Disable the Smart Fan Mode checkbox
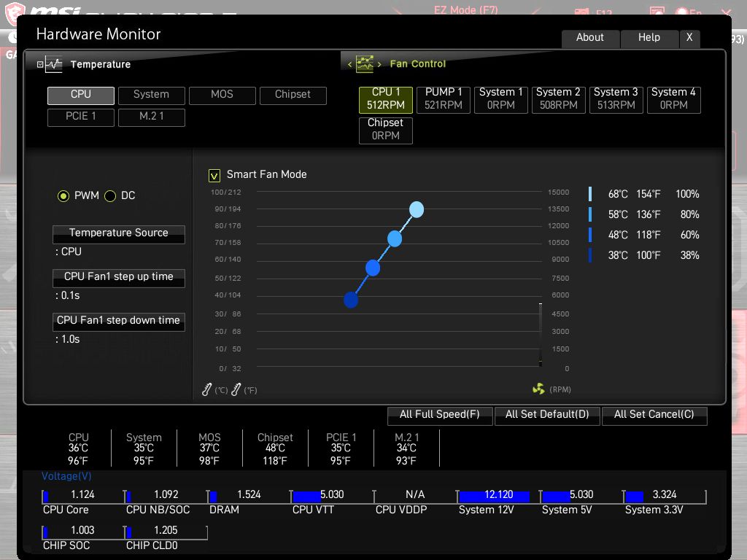The height and width of the screenshot is (560, 747). click(214, 176)
